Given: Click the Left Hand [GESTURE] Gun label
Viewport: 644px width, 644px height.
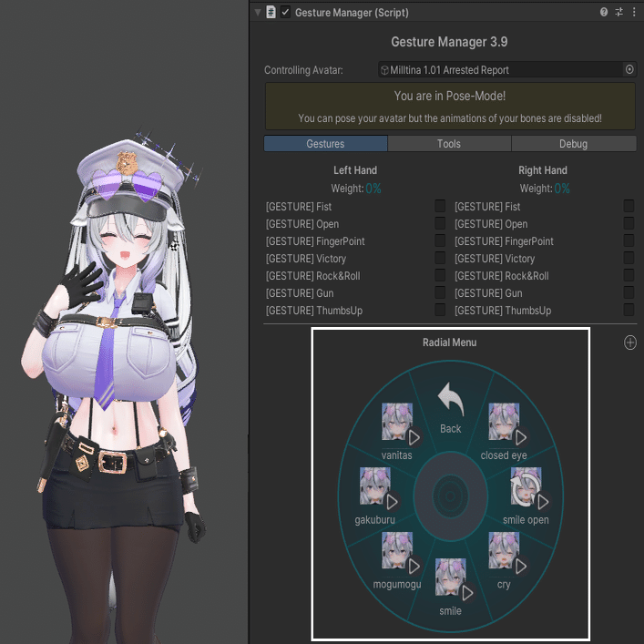Looking at the screenshot, I should (x=300, y=293).
